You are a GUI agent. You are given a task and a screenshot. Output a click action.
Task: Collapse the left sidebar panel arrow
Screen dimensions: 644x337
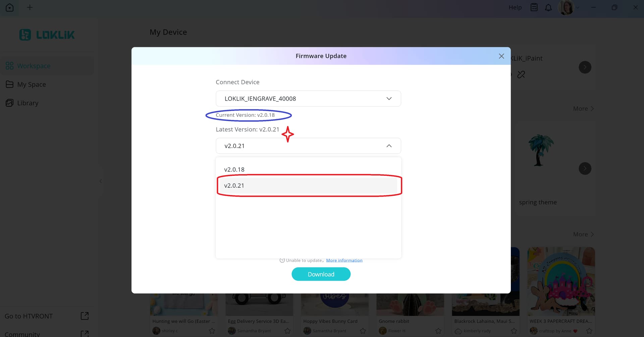click(101, 181)
